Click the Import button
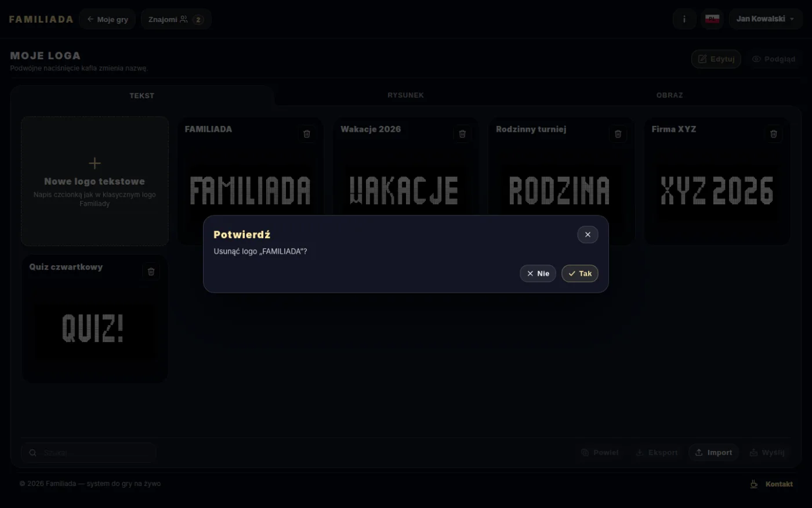 pyautogui.click(x=713, y=452)
